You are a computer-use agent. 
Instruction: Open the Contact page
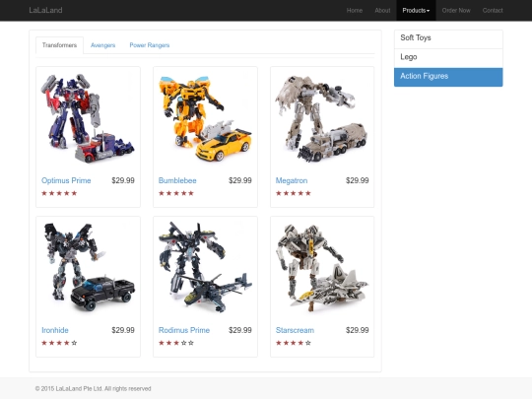click(x=493, y=11)
